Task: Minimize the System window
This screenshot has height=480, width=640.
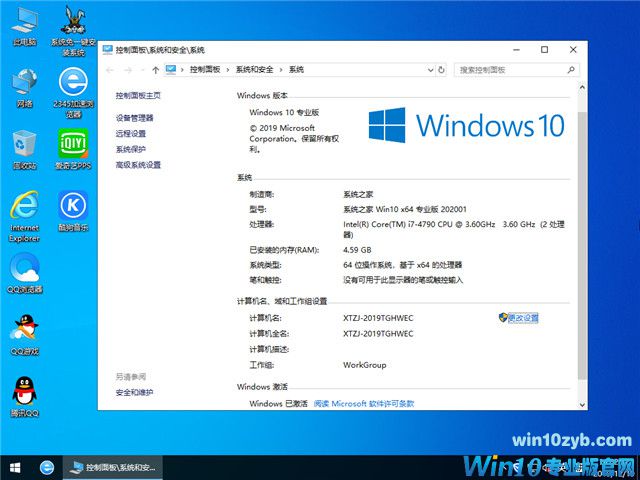Action: 516,50
